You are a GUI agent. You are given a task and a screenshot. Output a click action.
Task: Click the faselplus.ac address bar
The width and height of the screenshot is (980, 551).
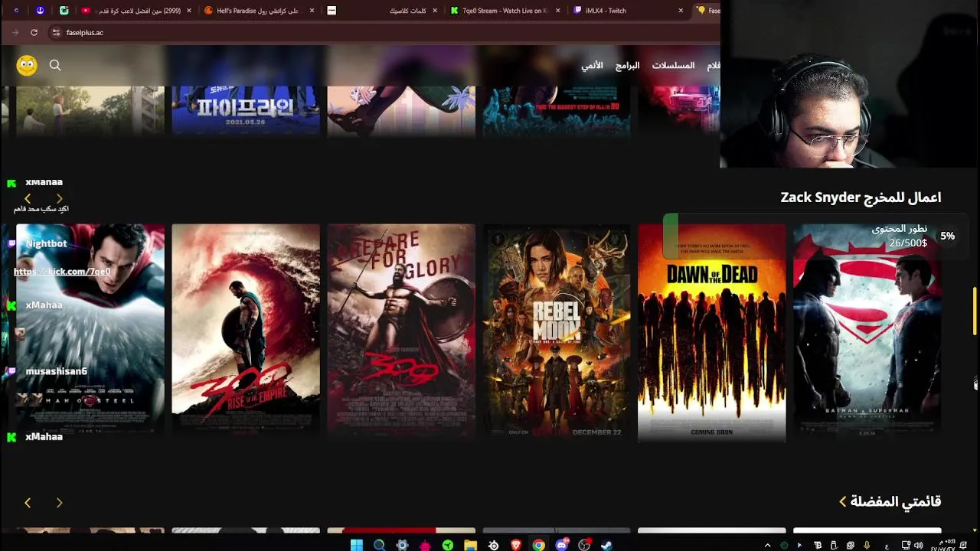pos(383,32)
